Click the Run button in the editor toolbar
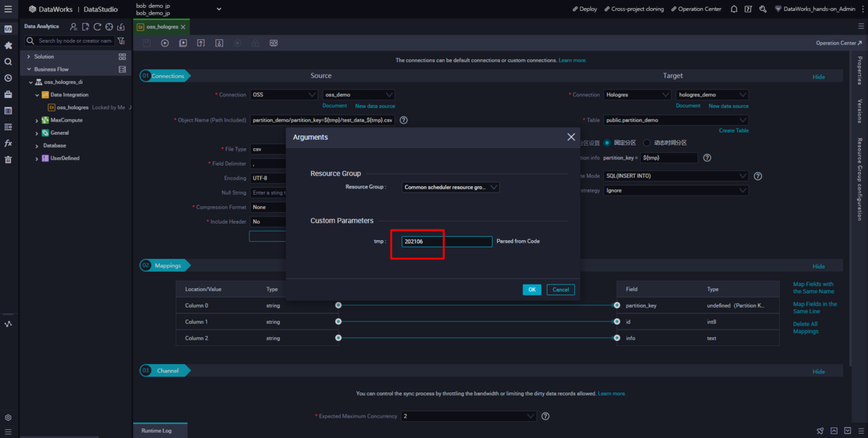Viewport: 868px width, 438px height. [x=165, y=43]
